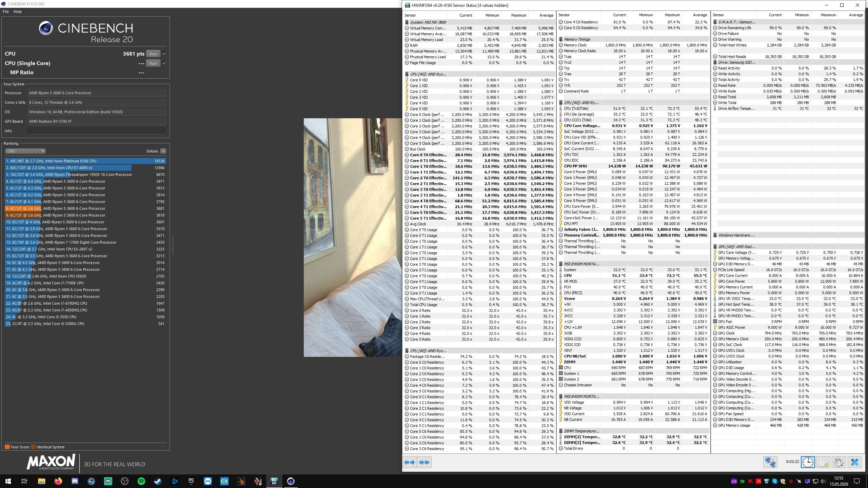Select ranking row Intel Core i5-5300U
This screenshot has width=868, height=488.
pyautogui.click(x=85, y=324)
